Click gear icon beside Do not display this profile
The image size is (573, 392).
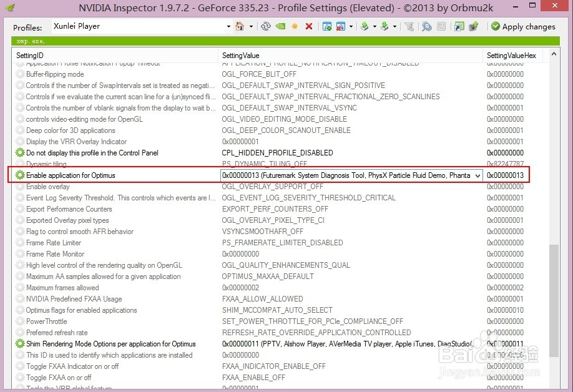click(x=20, y=153)
